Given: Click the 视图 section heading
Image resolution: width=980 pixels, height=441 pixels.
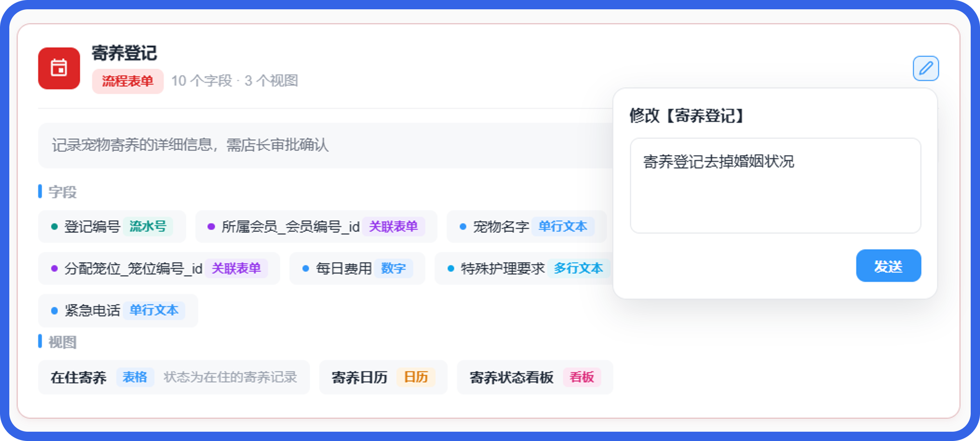Looking at the screenshot, I should pyautogui.click(x=62, y=342).
